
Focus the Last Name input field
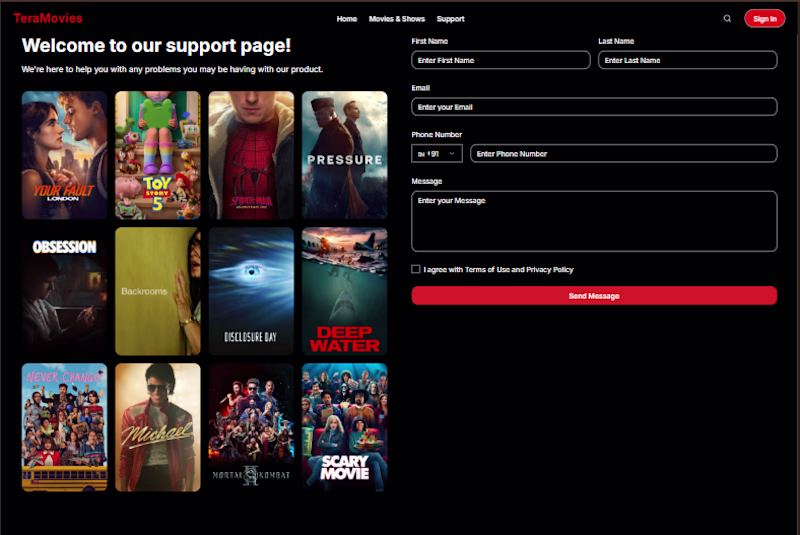tap(687, 60)
